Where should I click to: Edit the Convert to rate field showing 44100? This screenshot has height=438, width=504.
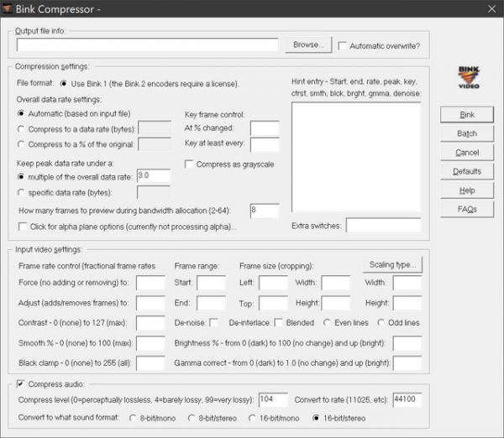(407, 399)
